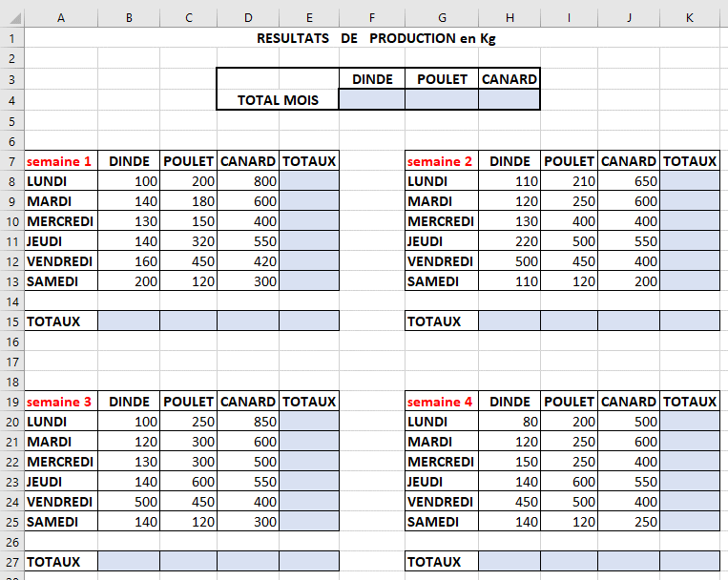Select semaine 3 LUNDI CANARD value 850

pyautogui.click(x=248, y=422)
